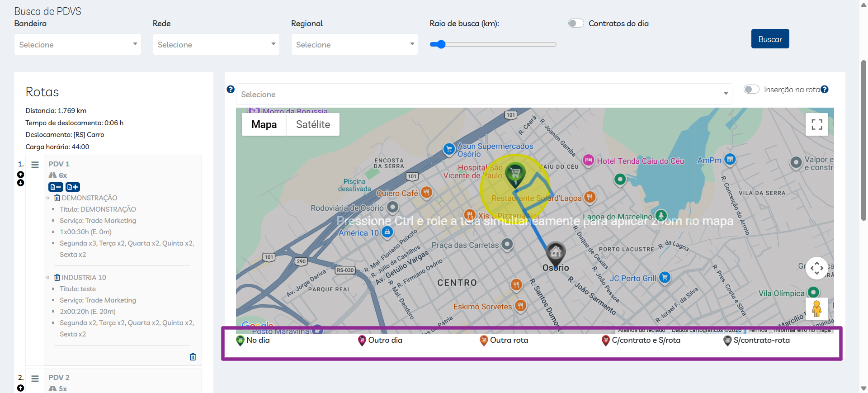Enable the Contratos do dia toggle
868x393 pixels.
[x=576, y=24]
